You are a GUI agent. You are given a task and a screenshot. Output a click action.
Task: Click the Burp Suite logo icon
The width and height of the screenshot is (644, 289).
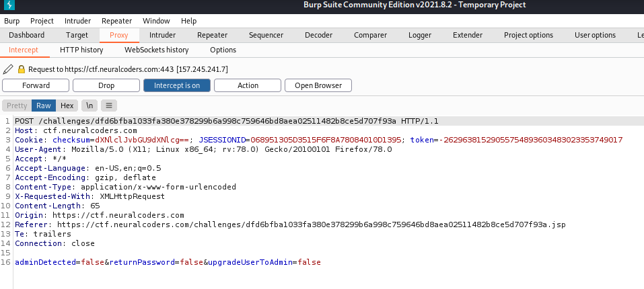click(x=9, y=5)
